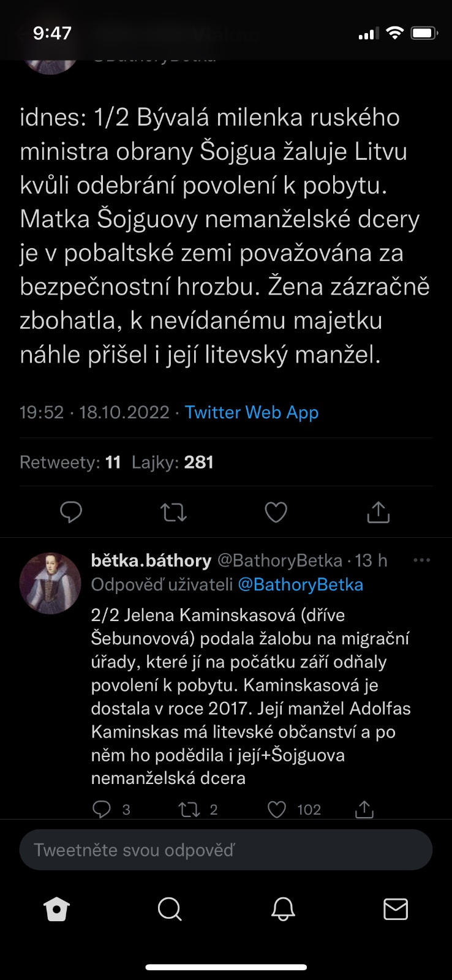
Task: Open the Search tab
Action: [x=170, y=909]
